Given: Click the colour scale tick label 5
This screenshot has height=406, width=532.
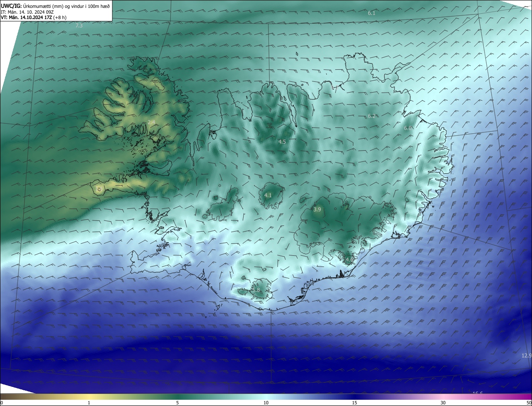Looking at the screenshot, I should click(177, 403).
